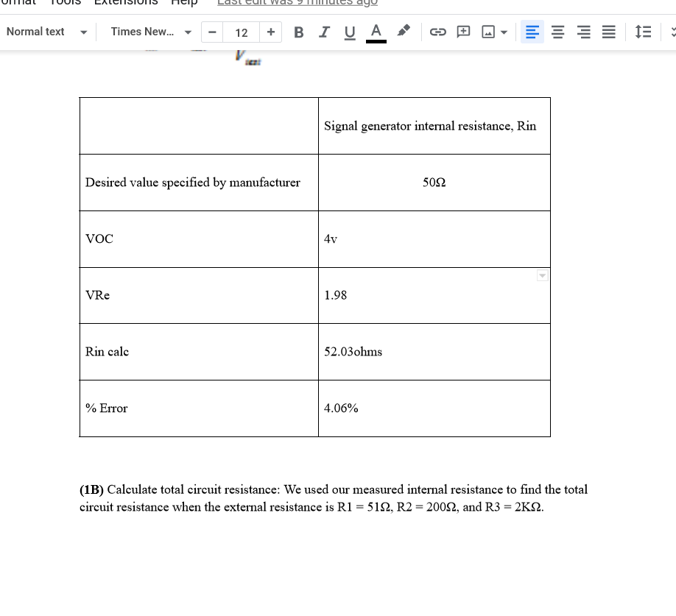Increase font size with the plus button

click(271, 32)
